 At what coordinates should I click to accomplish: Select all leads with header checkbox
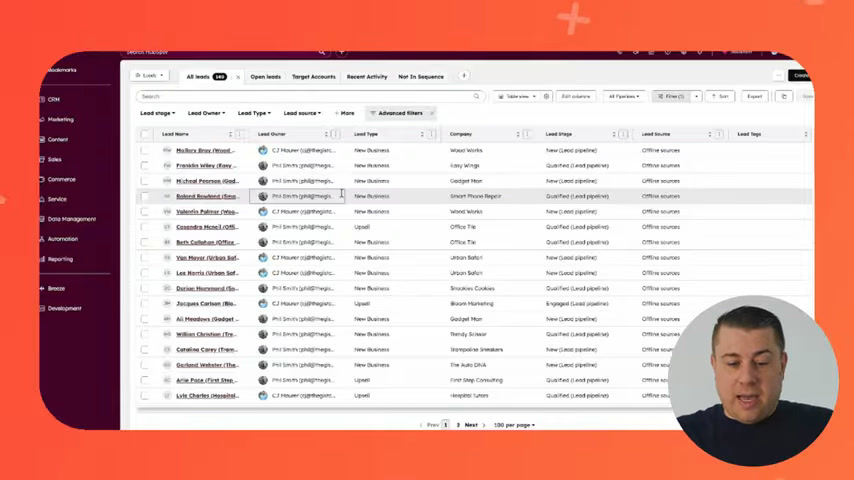click(x=144, y=134)
